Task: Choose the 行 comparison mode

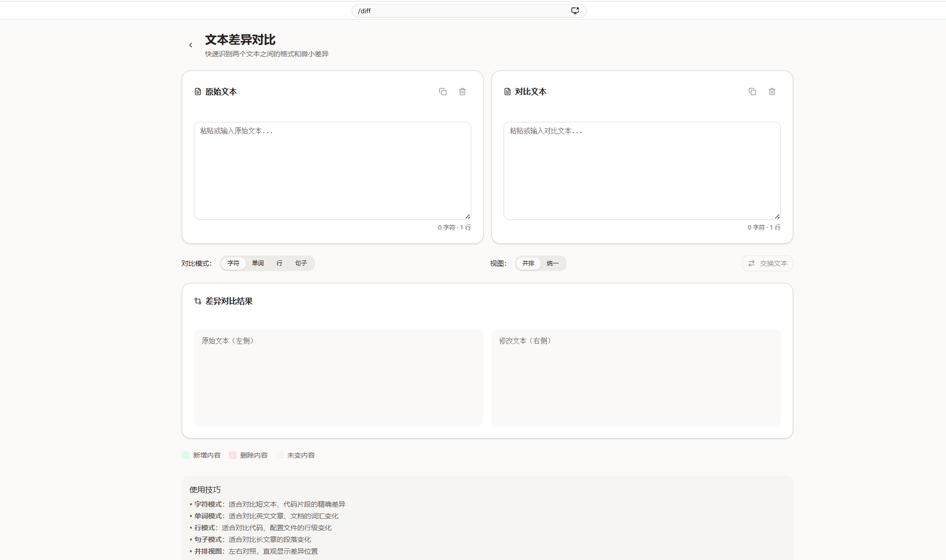Action: (279, 263)
